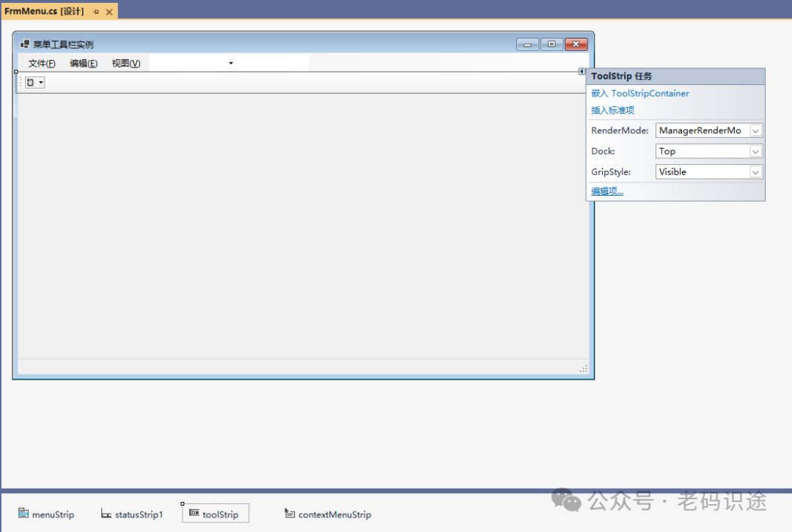This screenshot has height=532, width=792.
Task: Click the RenderMode label
Action: pyautogui.click(x=620, y=130)
